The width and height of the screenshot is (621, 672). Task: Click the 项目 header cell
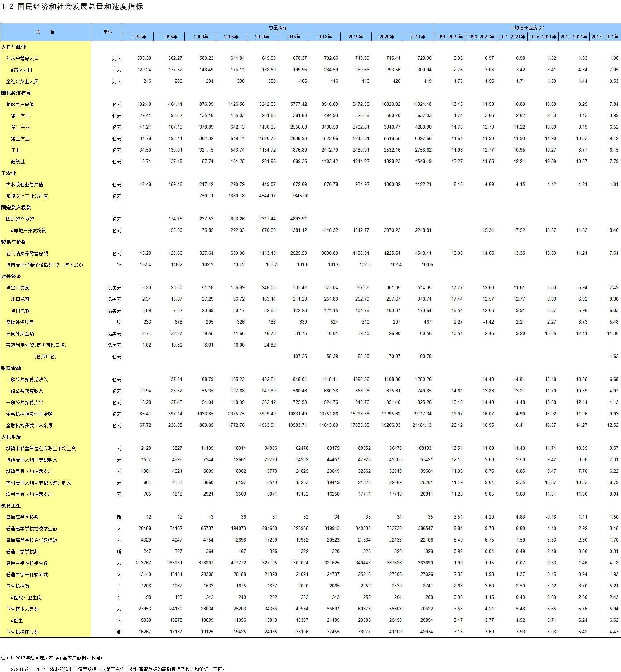(x=45, y=32)
